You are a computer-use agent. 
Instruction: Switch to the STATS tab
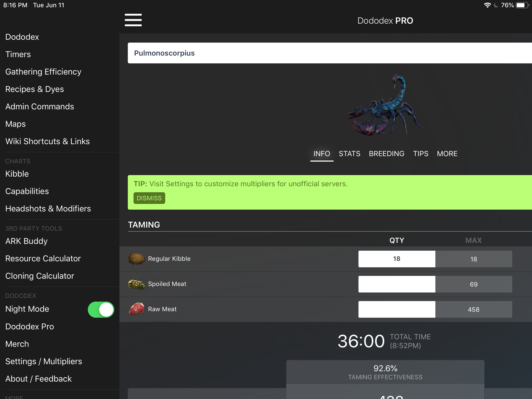pos(350,154)
